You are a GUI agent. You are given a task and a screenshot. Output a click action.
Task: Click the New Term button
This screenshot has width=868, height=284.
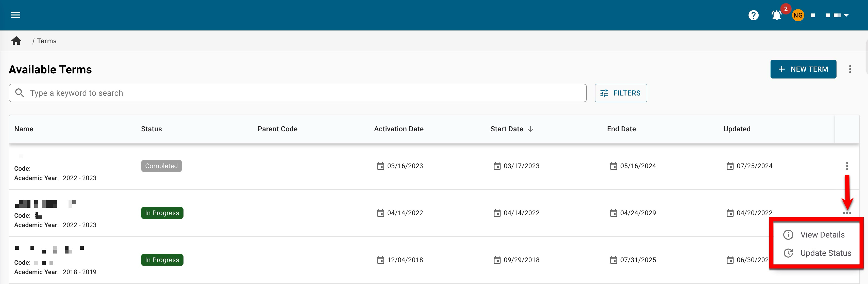tap(803, 69)
